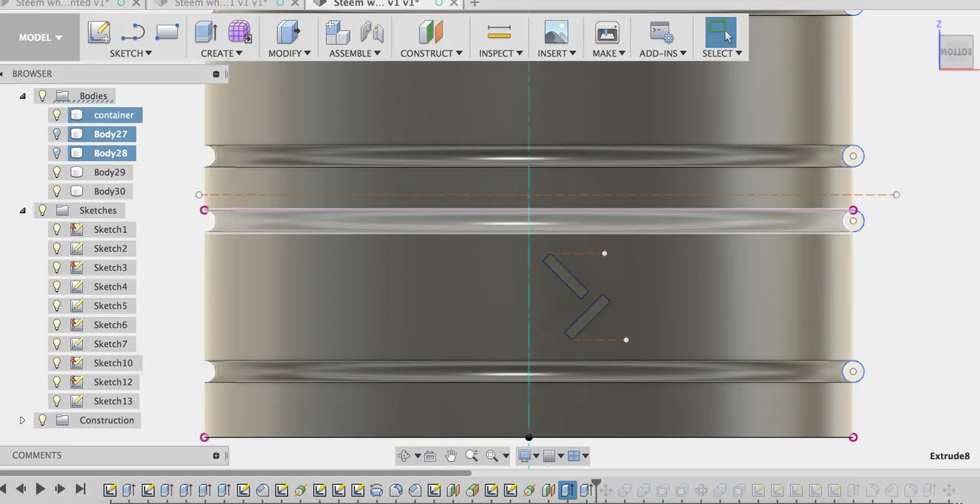Choose the Offset Plane construct icon
Screen dimensions: 980x504
pyautogui.click(x=431, y=32)
